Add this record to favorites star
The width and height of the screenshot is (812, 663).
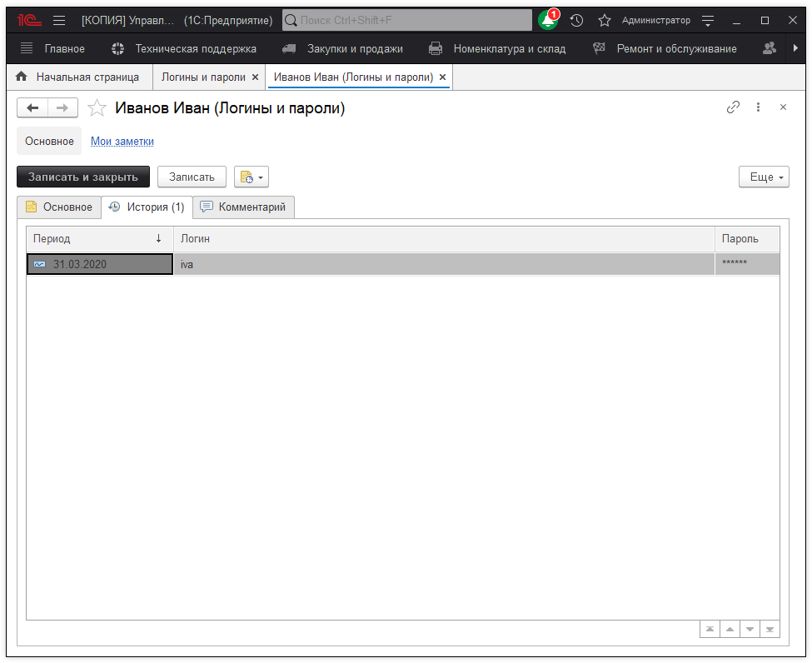pos(97,107)
